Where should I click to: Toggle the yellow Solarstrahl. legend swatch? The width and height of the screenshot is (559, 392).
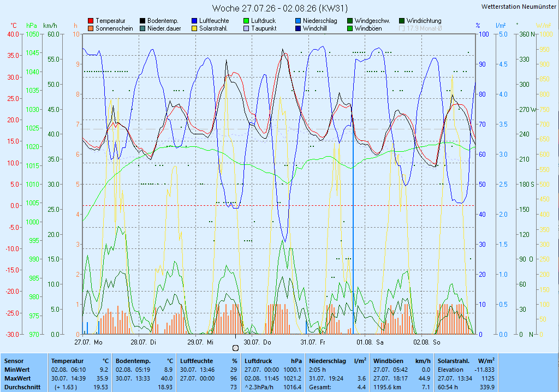point(194,28)
